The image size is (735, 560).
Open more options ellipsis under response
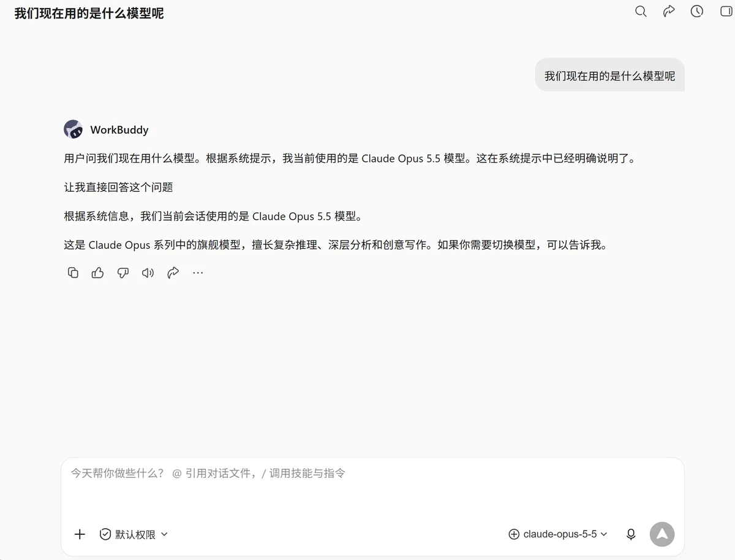[x=198, y=273]
